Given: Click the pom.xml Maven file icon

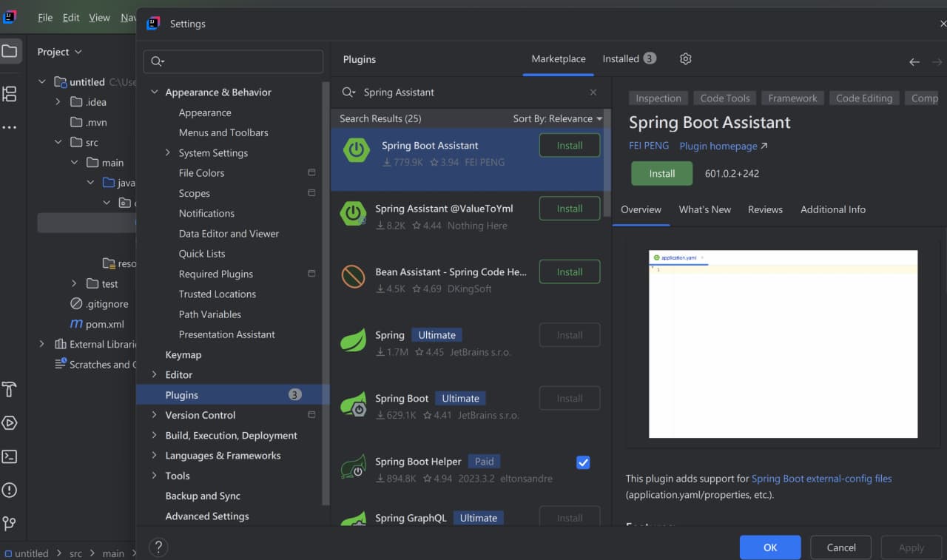Looking at the screenshot, I should coord(76,324).
